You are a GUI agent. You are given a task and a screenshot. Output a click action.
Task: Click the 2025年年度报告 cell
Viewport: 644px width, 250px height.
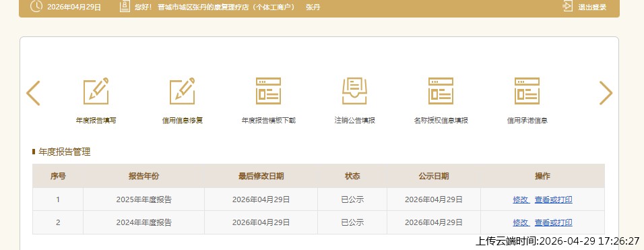(143, 200)
